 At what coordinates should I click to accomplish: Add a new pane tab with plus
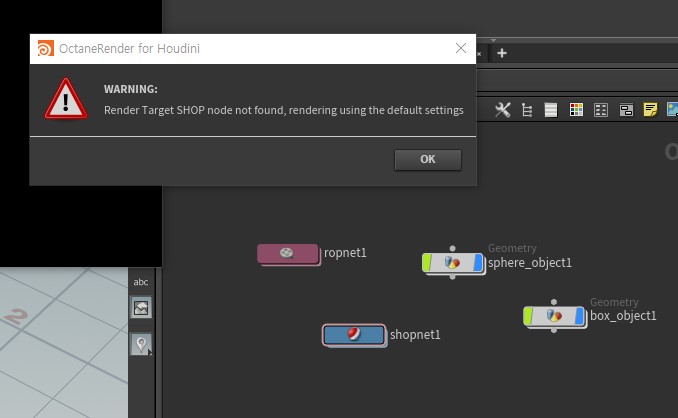(502, 53)
